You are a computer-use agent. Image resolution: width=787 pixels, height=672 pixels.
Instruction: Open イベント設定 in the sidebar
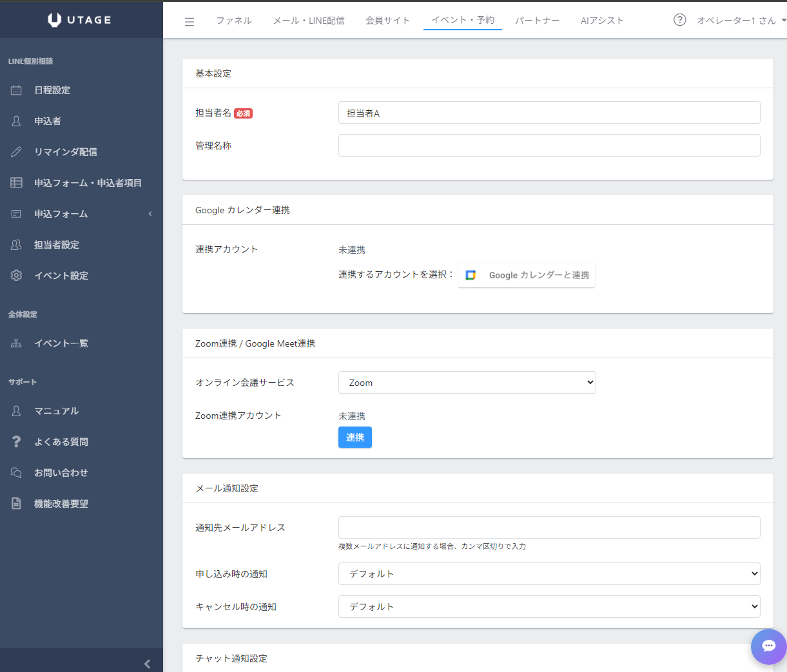pyautogui.click(x=61, y=276)
